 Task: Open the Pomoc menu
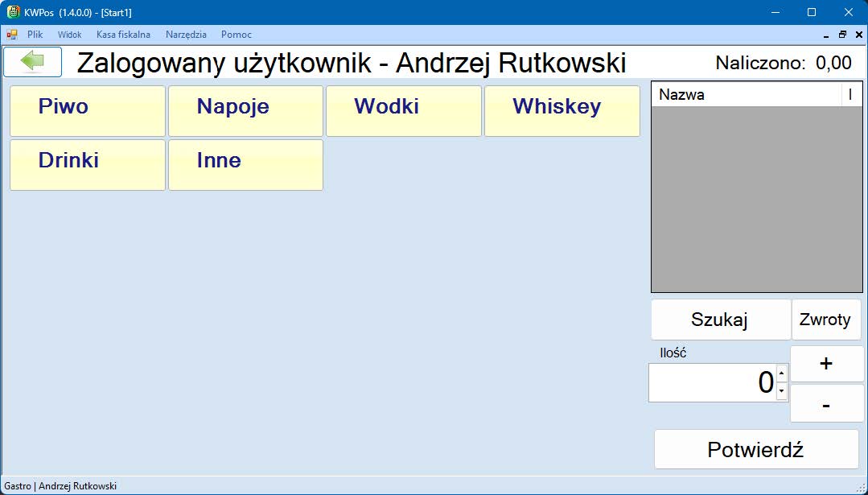[x=237, y=35]
